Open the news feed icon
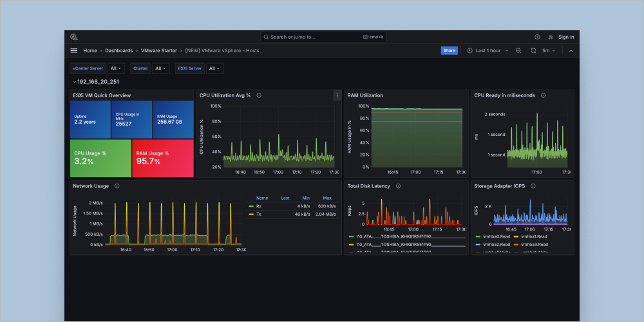Screen dimensions: 644x322 (x=551, y=37)
